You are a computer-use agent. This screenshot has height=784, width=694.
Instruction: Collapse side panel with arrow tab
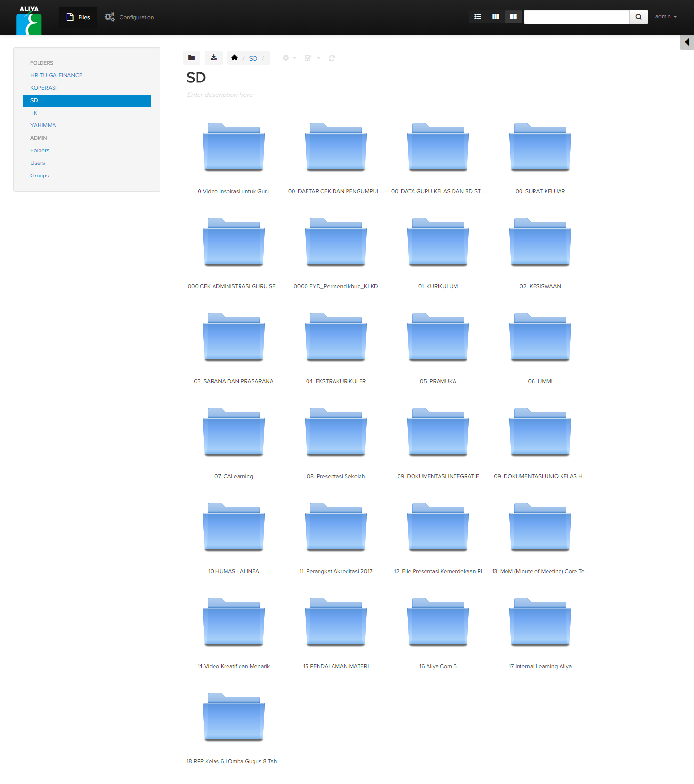click(687, 42)
